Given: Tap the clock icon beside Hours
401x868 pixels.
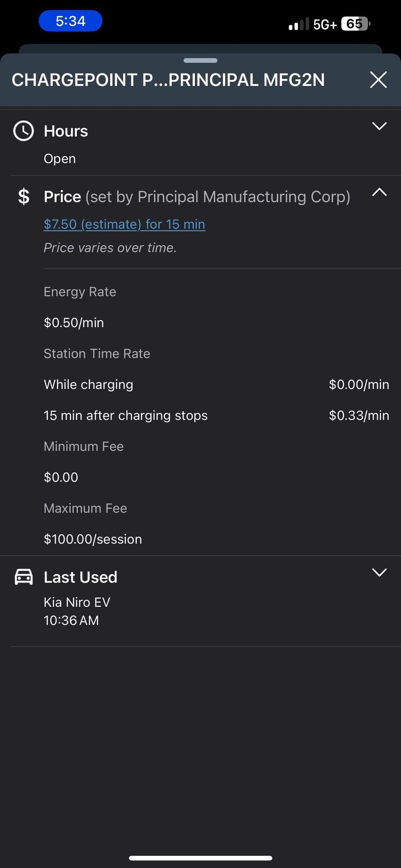Looking at the screenshot, I should (23, 131).
